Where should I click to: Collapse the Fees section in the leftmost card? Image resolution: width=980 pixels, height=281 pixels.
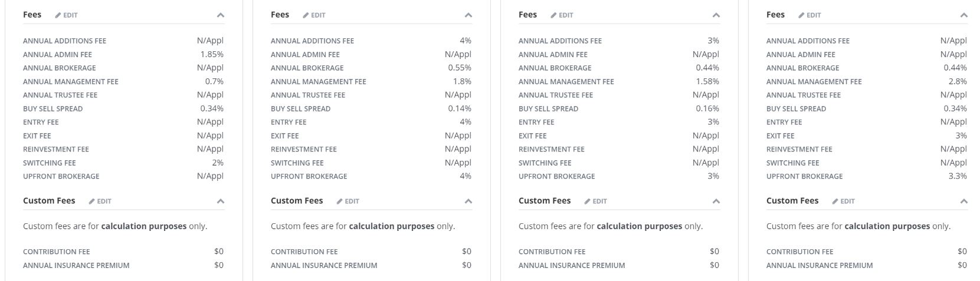(221, 15)
